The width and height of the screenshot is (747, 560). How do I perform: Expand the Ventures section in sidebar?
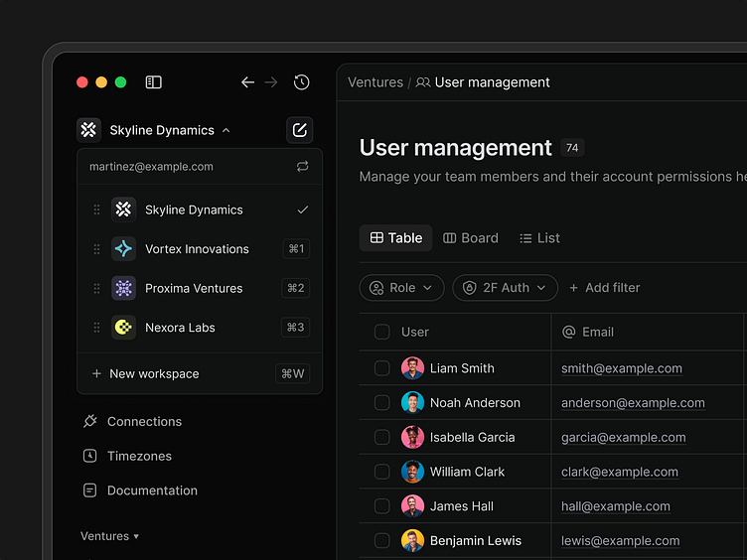[109, 536]
